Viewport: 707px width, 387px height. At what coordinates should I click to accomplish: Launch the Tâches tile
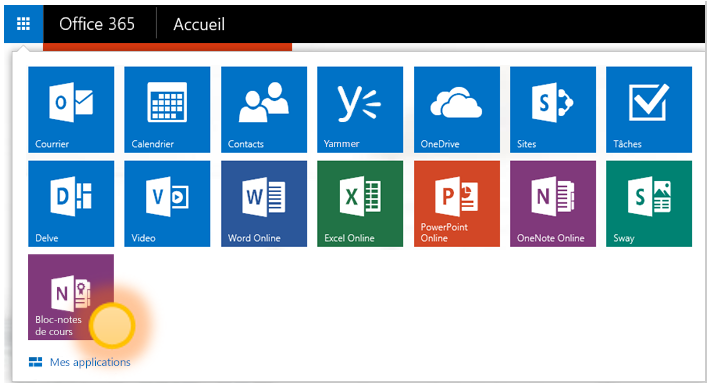[649, 110]
